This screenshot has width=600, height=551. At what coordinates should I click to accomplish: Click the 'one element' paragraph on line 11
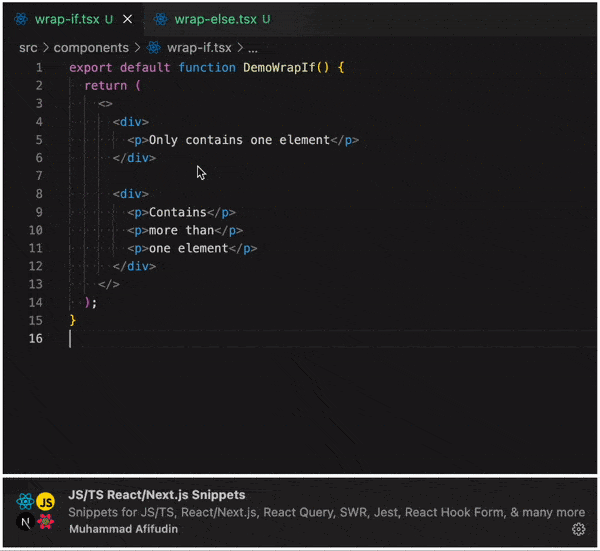(192, 248)
